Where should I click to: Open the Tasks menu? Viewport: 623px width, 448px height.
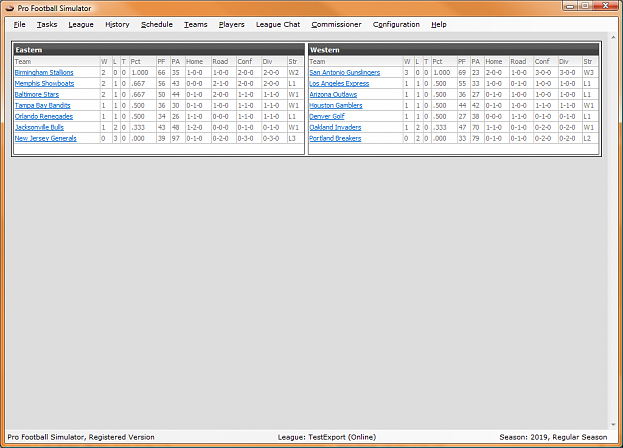click(47, 24)
